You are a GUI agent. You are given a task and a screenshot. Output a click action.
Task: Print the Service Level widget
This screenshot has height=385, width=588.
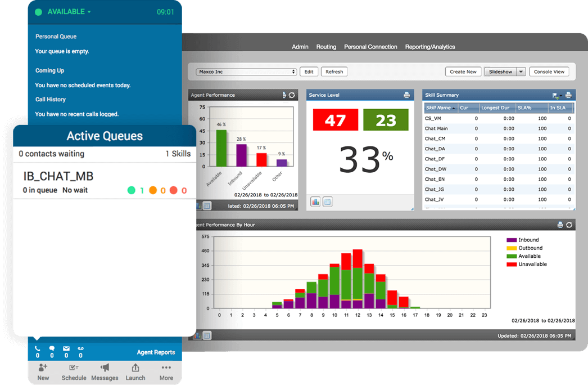coord(406,95)
